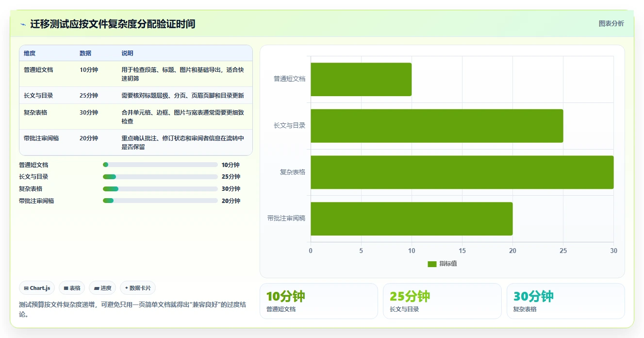Click the green 指标值 legend color box

[x=432, y=264]
